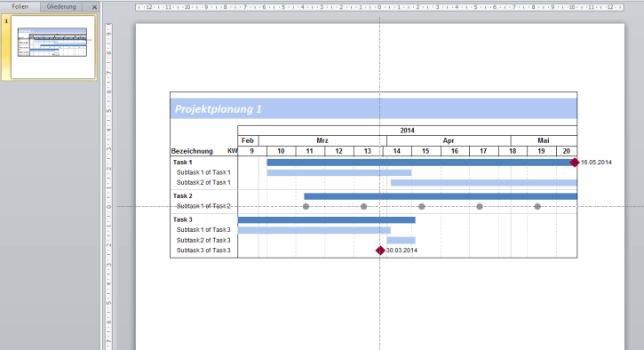Click the Subtask 2 of Task 3 label
This screenshot has height=350, width=644.
coord(203,241)
